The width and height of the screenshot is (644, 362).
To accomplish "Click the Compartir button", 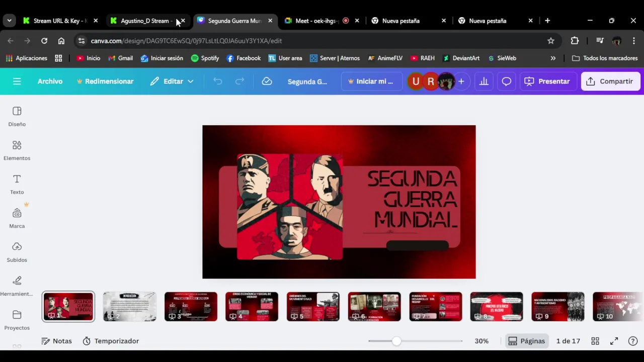I will (x=610, y=81).
